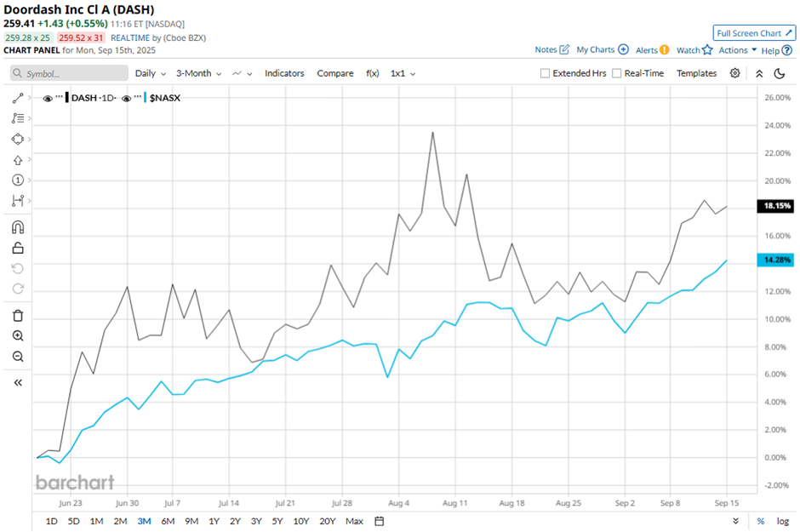The width and height of the screenshot is (800, 532).
Task: Open the Indicators menu
Action: (x=284, y=73)
